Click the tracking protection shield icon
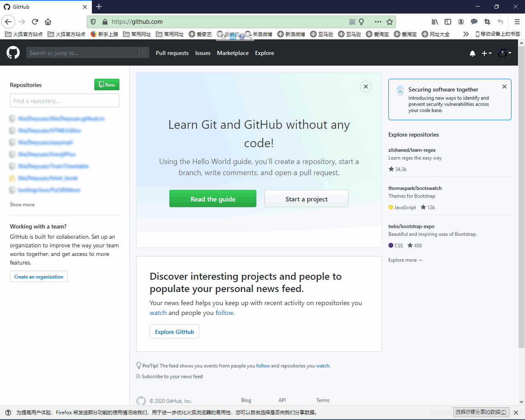Image resolution: width=525 pixels, height=420 pixels. 93,22
